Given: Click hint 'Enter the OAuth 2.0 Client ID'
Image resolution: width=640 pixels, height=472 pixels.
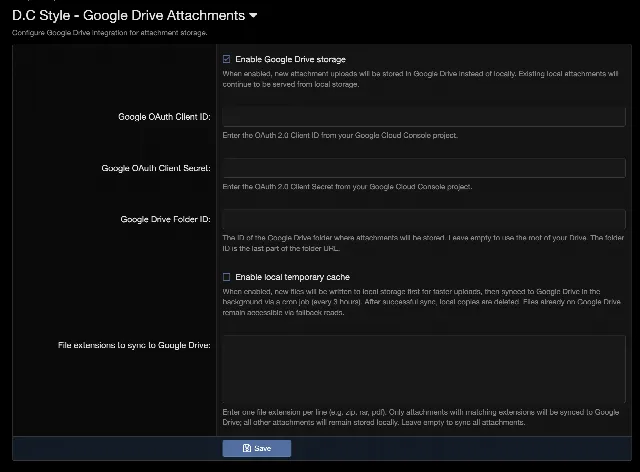Looking at the screenshot, I should click(x=340, y=135).
